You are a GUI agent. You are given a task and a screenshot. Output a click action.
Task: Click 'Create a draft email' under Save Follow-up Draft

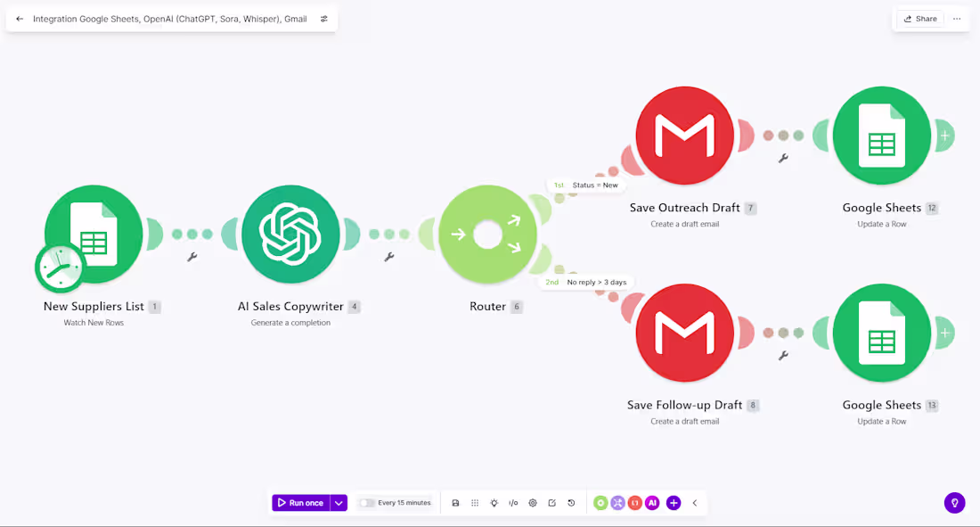pos(684,421)
